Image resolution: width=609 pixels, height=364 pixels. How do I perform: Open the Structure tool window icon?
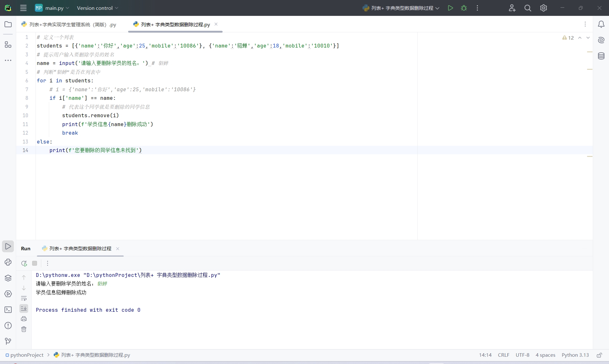point(8,45)
